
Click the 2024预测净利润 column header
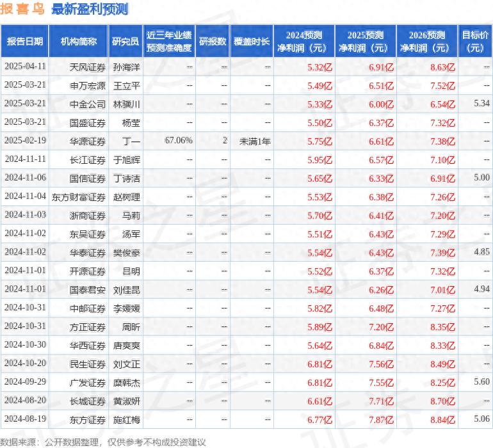303,41
